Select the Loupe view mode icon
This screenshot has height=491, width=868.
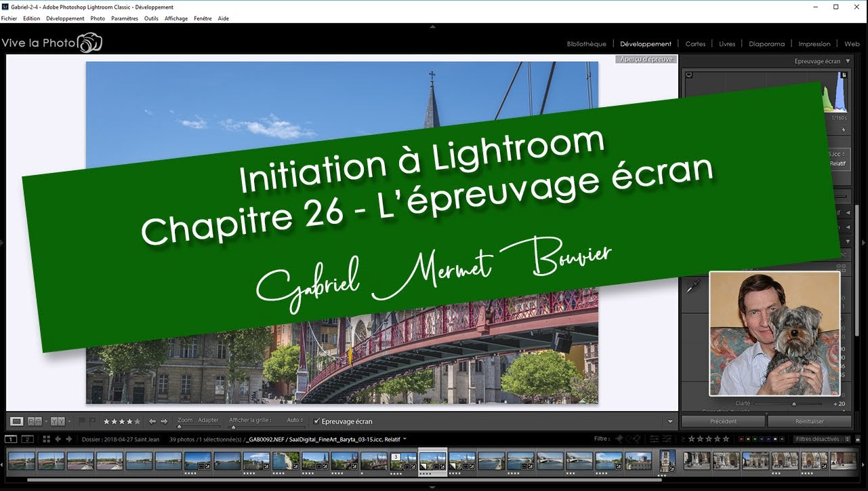(17, 421)
